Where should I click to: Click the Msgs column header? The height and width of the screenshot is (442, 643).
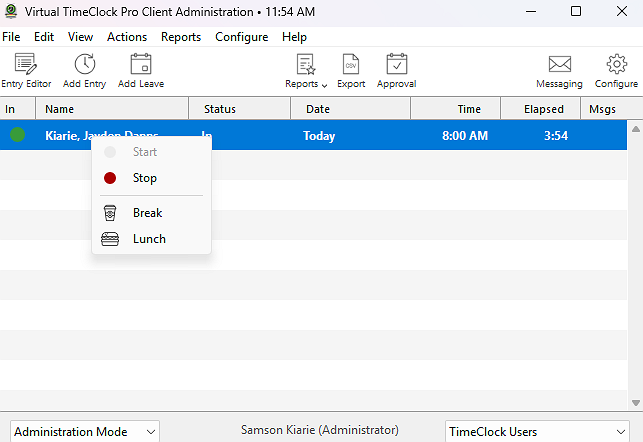(611, 109)
